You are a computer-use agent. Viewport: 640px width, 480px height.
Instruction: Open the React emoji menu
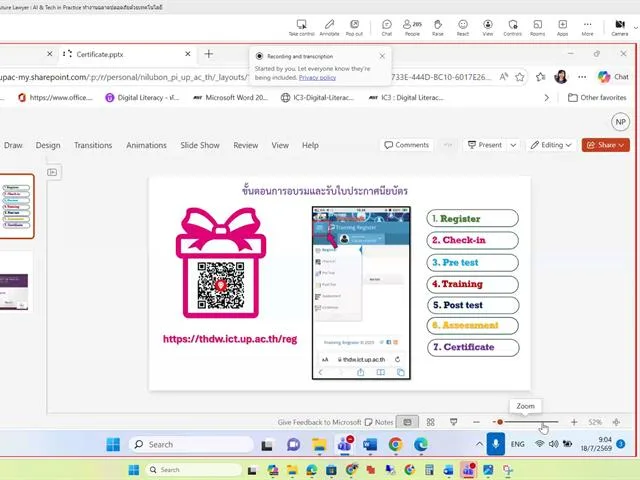coord(462,28)
